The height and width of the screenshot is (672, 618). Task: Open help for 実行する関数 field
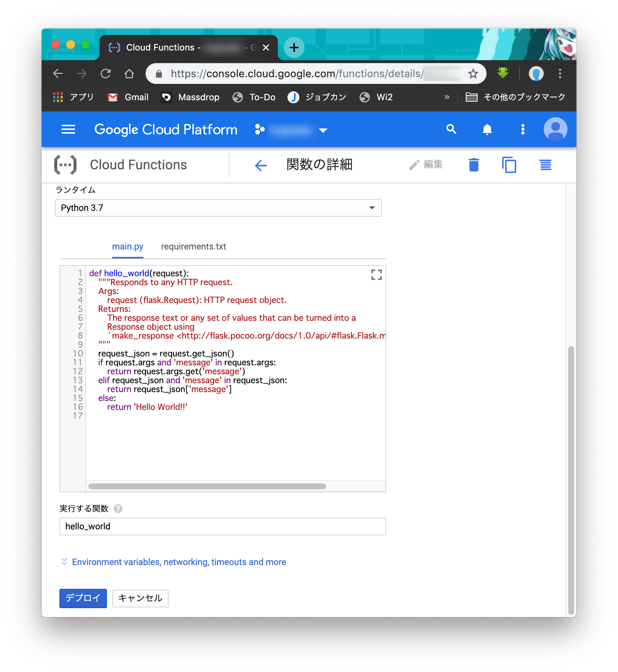pyautogui.click(x=118, y=509)
